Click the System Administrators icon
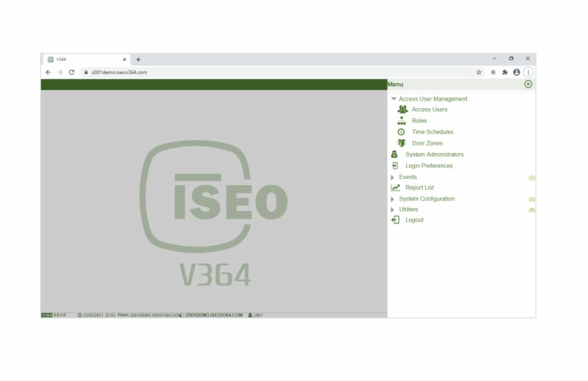Screen dimensions: 588x381 point(394,154)
